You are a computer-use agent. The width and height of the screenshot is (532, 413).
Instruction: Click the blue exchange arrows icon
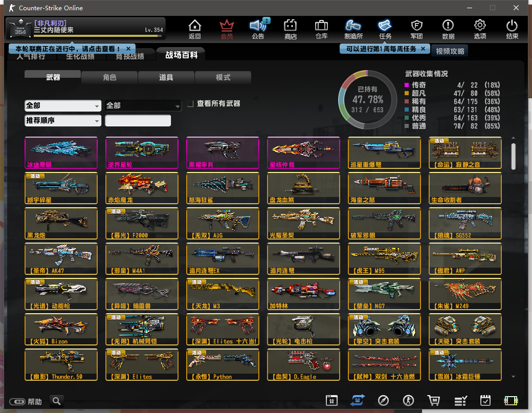[358, 400]
